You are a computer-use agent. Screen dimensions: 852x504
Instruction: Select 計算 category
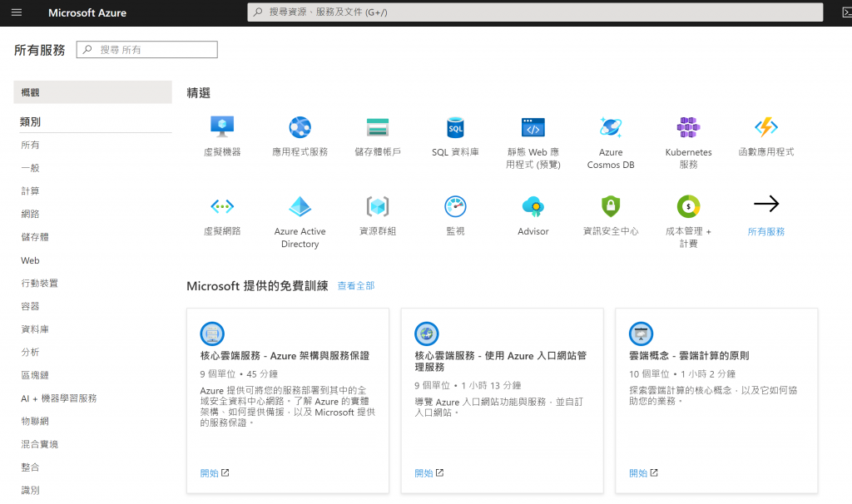[30, 190]
